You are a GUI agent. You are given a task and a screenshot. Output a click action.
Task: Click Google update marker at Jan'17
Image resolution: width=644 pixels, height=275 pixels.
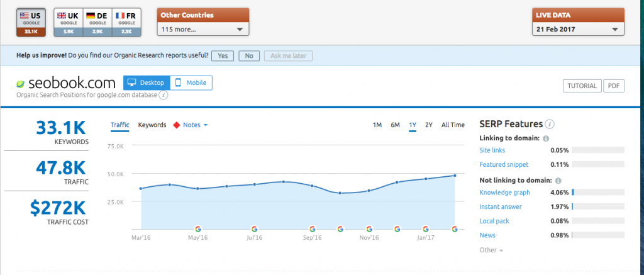(426, 229)
